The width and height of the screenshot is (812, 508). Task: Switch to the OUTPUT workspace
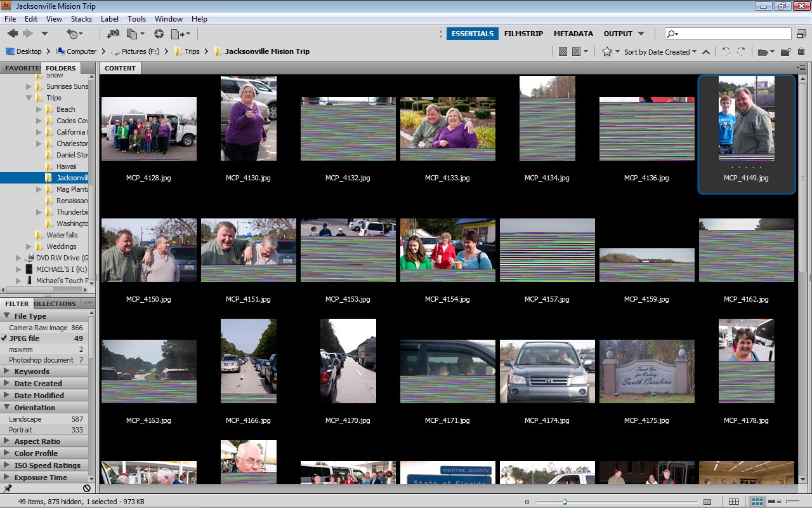618,34
